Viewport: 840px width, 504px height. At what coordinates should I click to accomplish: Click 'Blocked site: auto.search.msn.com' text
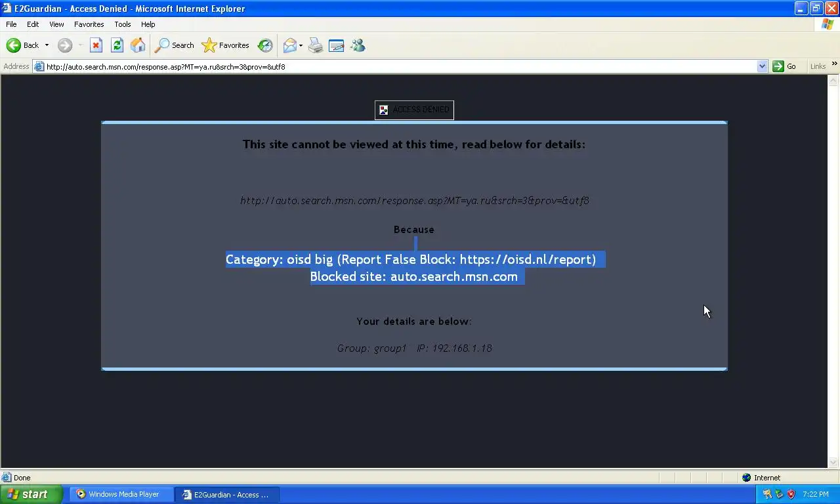(414, 276)
